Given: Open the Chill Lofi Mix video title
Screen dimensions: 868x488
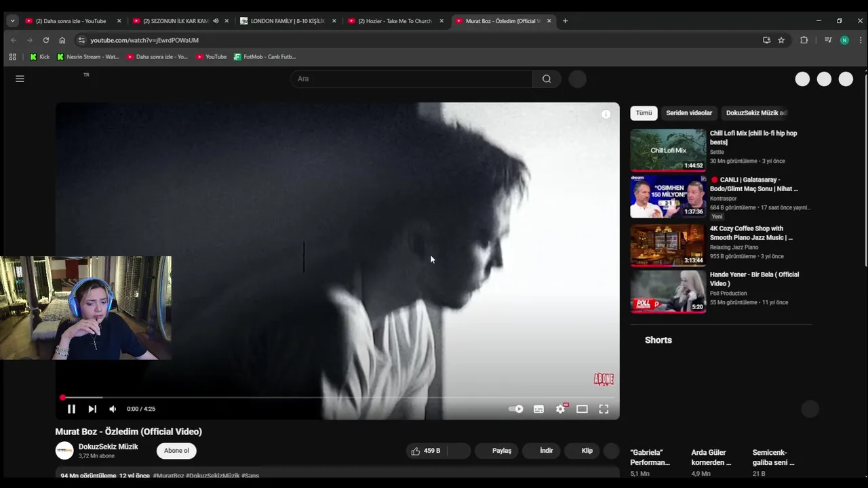Looking at the screenshot, I should click(x=753, y=138).
